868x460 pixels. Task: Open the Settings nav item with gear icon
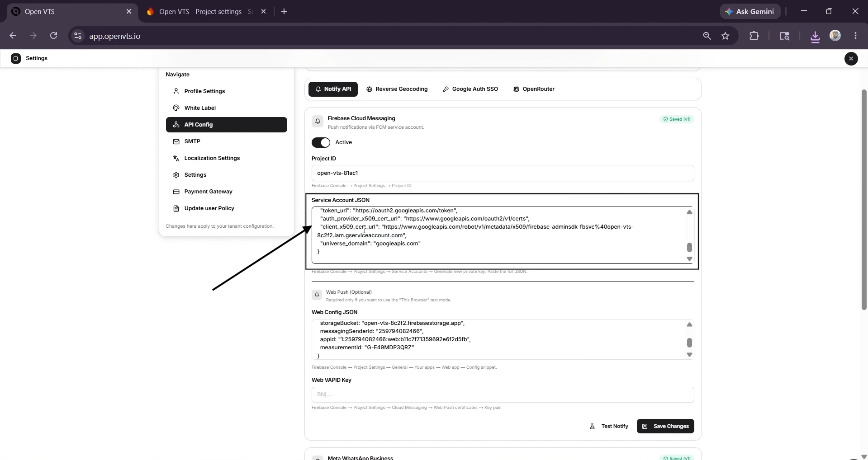pyautogui.click(x=226, y=175)
